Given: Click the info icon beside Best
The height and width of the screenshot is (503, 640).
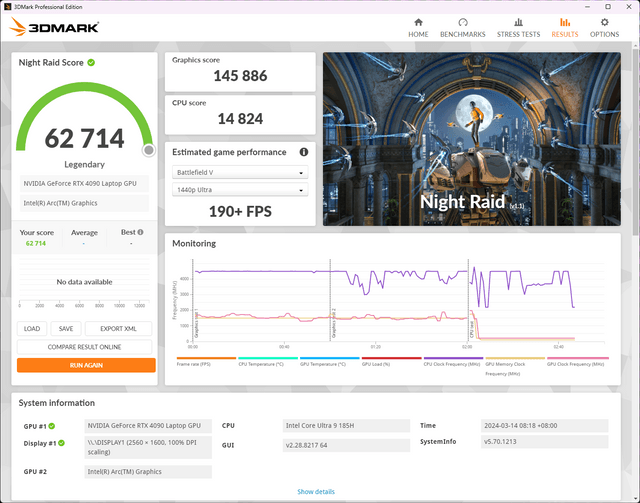Looking at the screenshot, I should coord(140,232).
